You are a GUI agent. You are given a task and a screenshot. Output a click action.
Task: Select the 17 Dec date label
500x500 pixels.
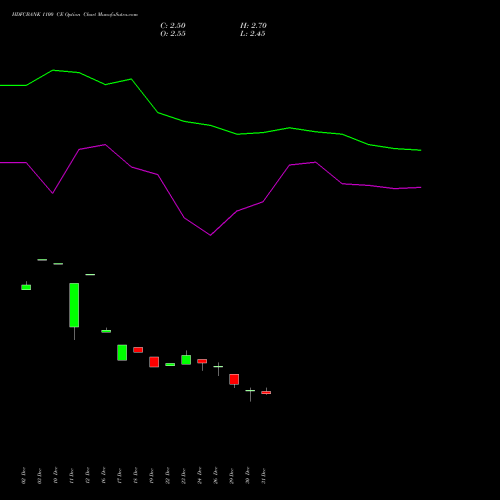pyautogui.click(x=119, y=476)
